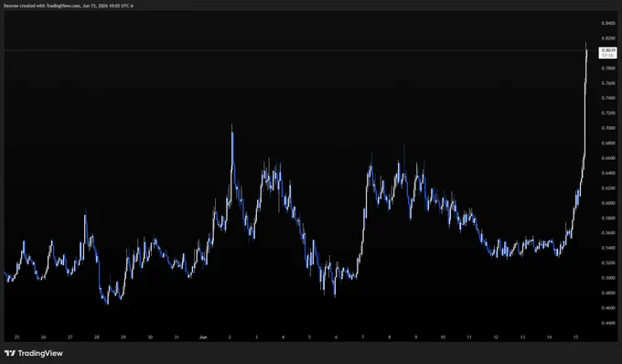Click the 0.6000 price level
The height and width of the screenshot is (364, 622).
tap(608, 203)
